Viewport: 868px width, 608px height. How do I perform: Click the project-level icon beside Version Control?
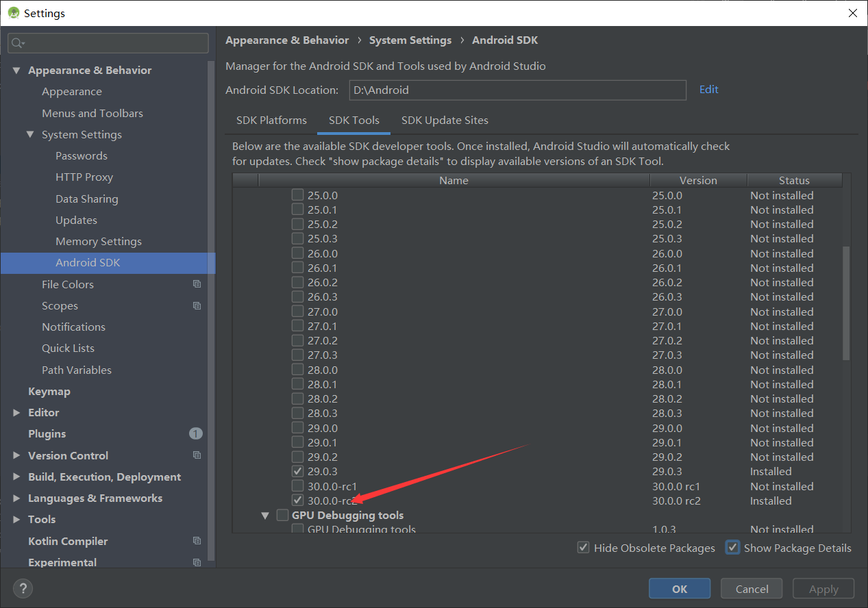coord(197,455)
